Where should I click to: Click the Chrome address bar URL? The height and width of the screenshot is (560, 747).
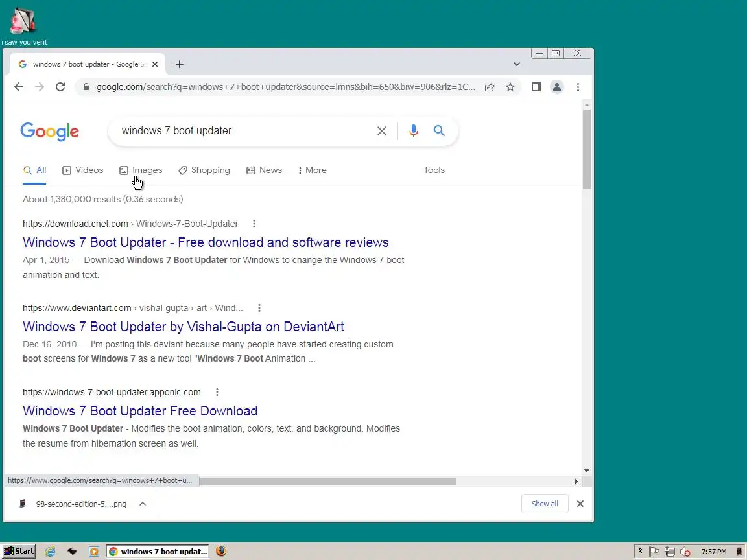pos(285,87)
